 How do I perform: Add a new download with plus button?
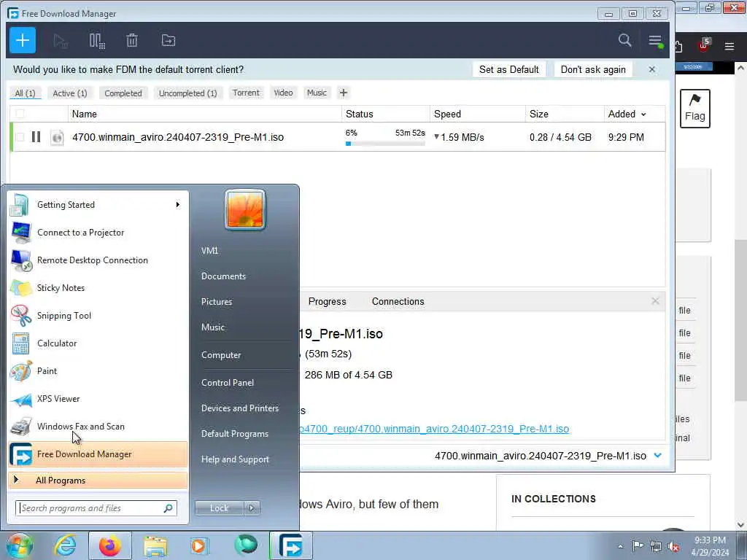click(23, 41)
